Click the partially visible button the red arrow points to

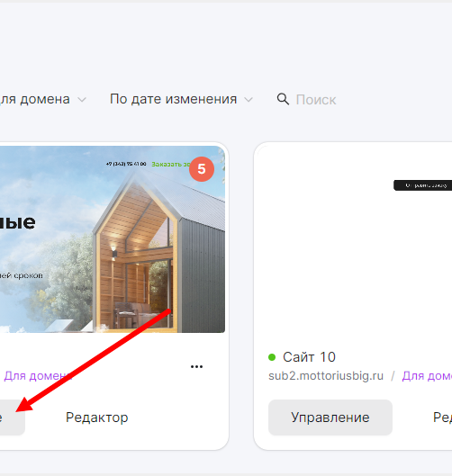tap(12, 418)
